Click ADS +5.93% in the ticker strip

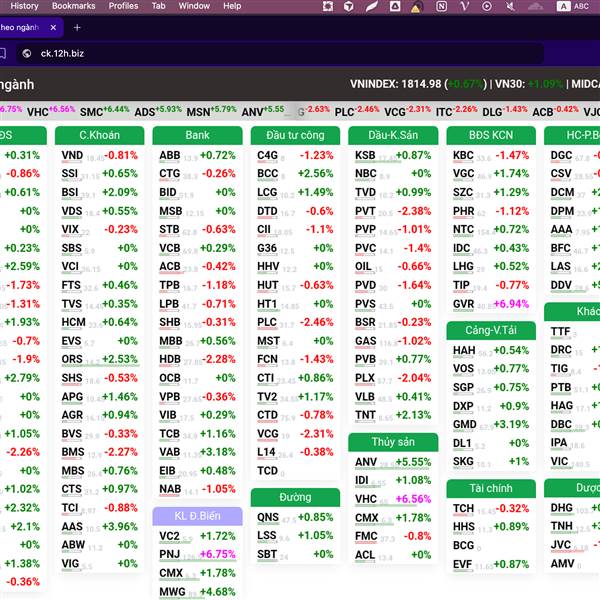pyautogui.click(x=158, y=111)
